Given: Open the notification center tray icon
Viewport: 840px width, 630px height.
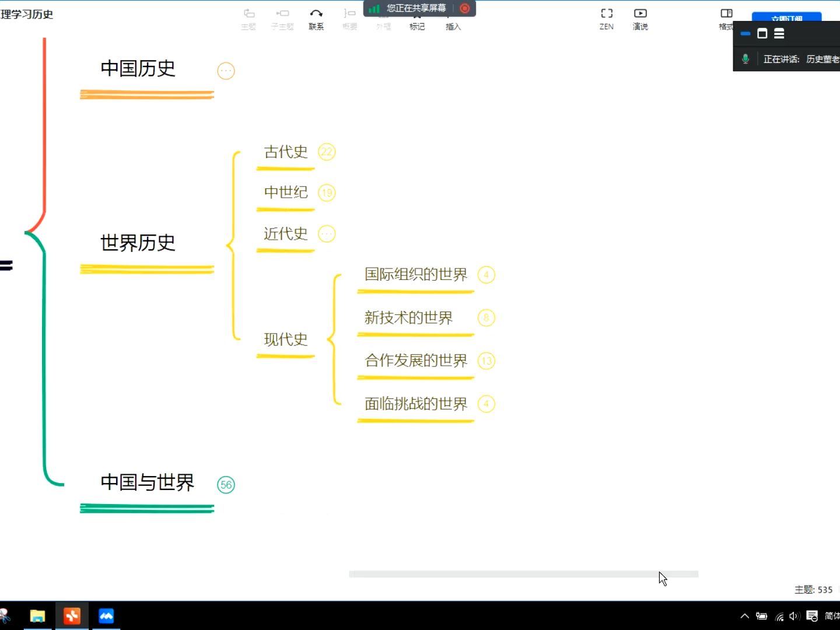Looking at the screenshot, I should coord(812,616).
